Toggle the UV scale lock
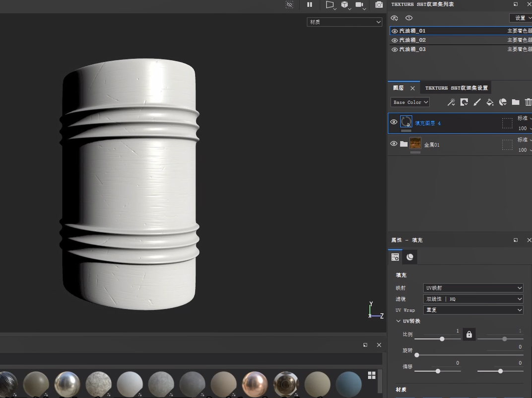This screenshot has width=532, height=398. [x=469, y=334]
